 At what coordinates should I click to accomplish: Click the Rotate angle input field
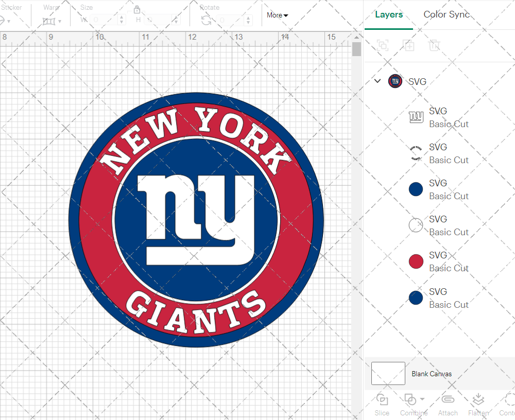(x=231, y=20)
